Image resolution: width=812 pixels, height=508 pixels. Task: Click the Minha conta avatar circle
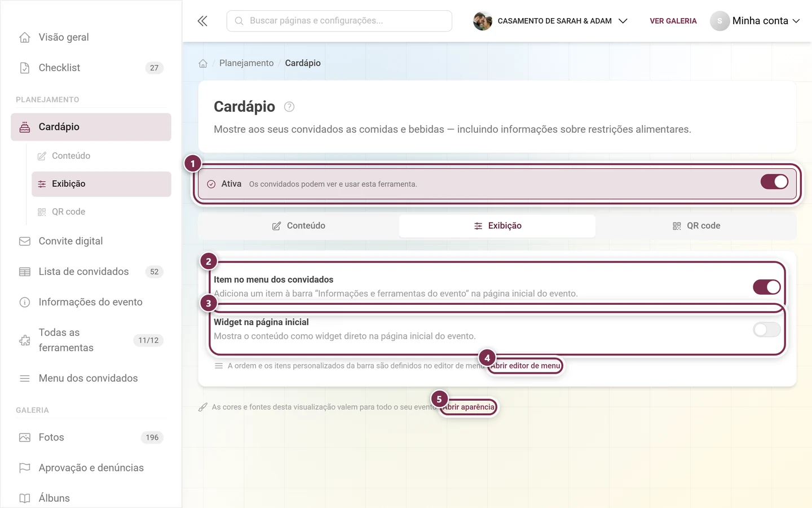click(x=720, y=21)
